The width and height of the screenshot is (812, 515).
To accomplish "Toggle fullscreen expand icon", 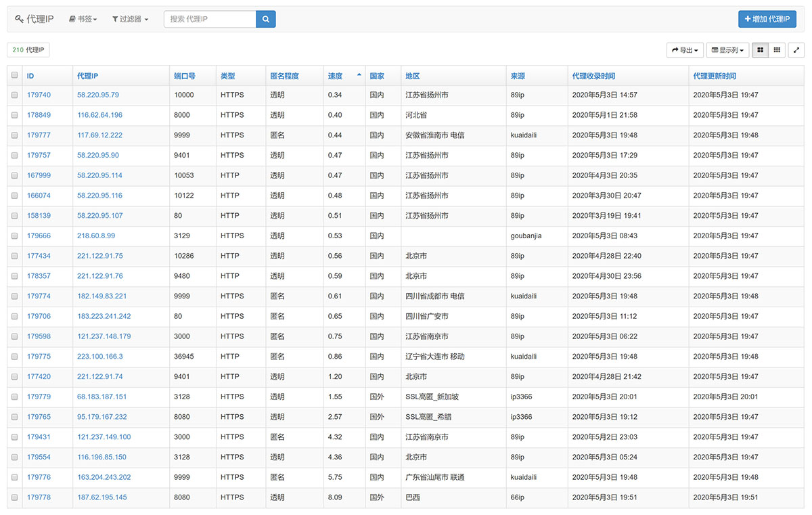I will (796, 50).
